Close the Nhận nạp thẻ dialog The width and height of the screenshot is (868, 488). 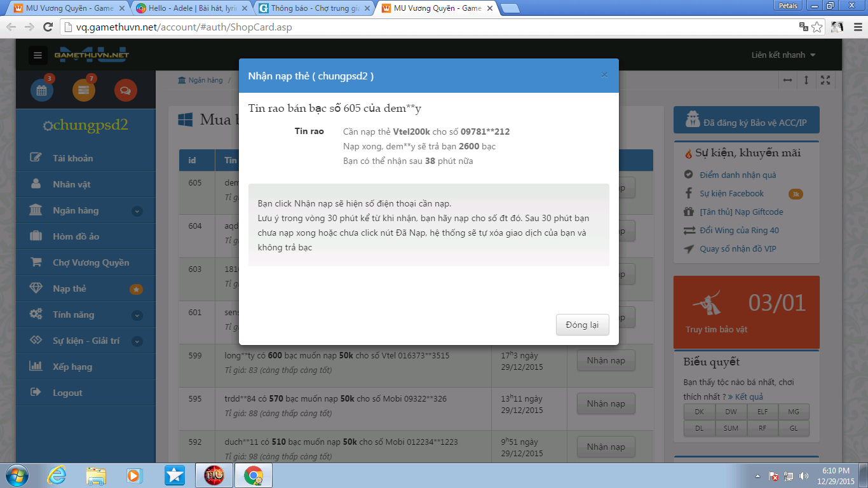click(604, 75)
